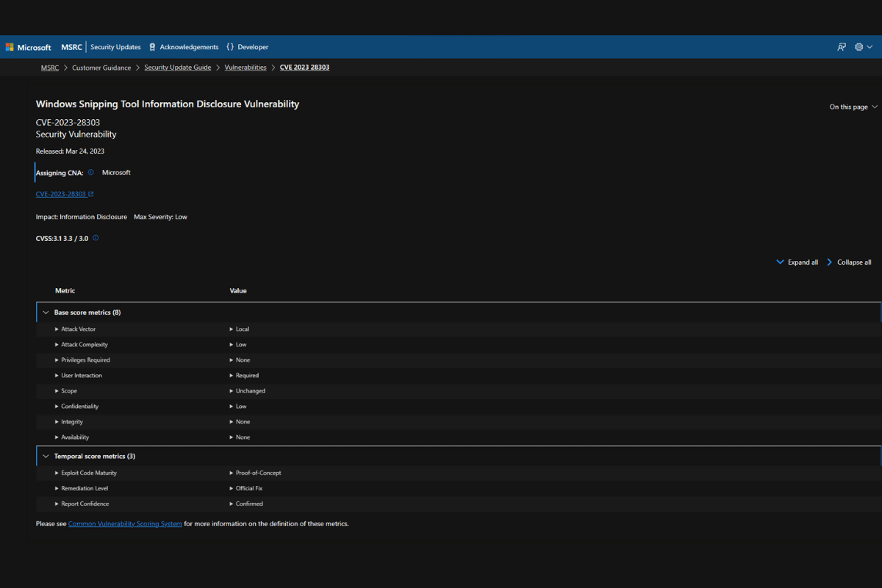Click the Acknowledgements badge icon
The width and height of the screenshot is (882, 588).
152,47
